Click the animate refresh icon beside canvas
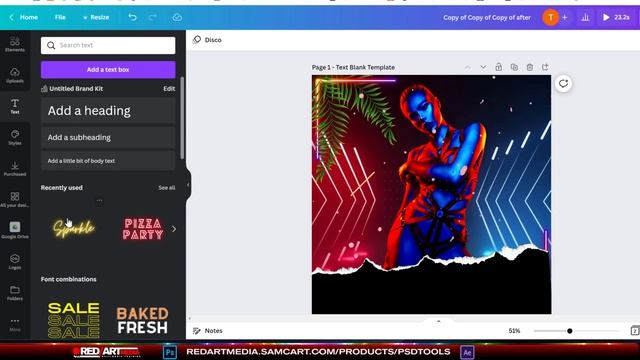Viewport: 640px width, 360px height. pos(563,84)
